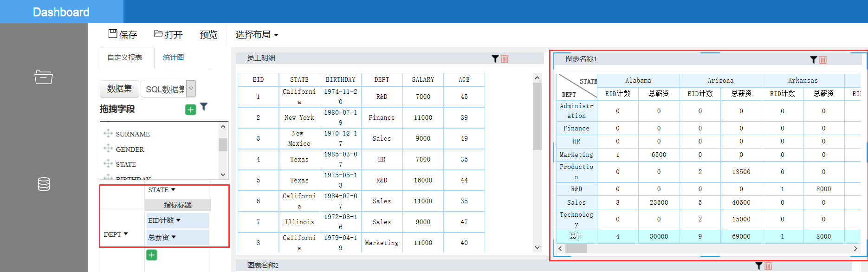
Task: Click the Dashboard header title
Action: pyautogui.click(x=61, y=12)
